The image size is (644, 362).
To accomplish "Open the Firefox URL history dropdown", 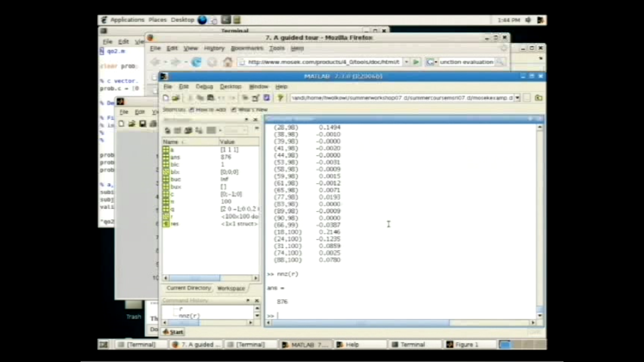I will click(406, 62).
